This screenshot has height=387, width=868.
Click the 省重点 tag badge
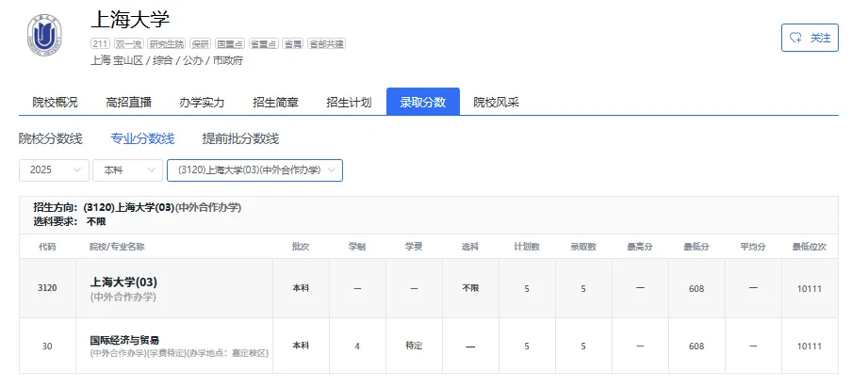tap(264, 43)
